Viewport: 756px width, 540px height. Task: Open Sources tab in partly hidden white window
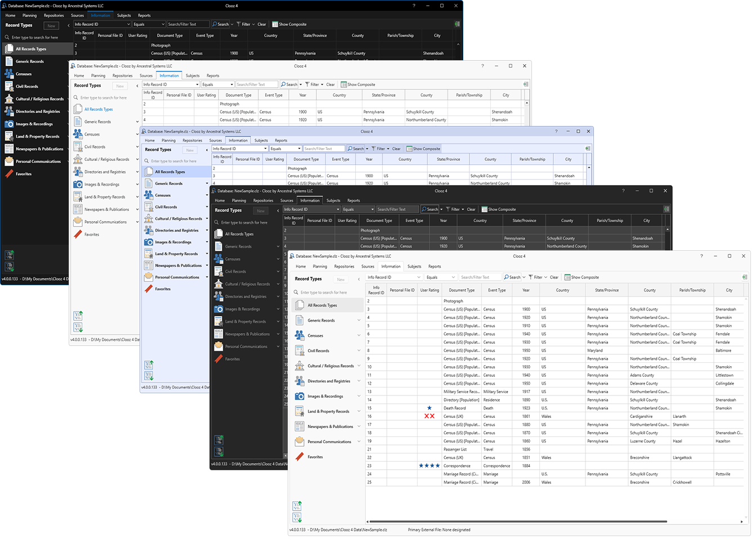146,75
